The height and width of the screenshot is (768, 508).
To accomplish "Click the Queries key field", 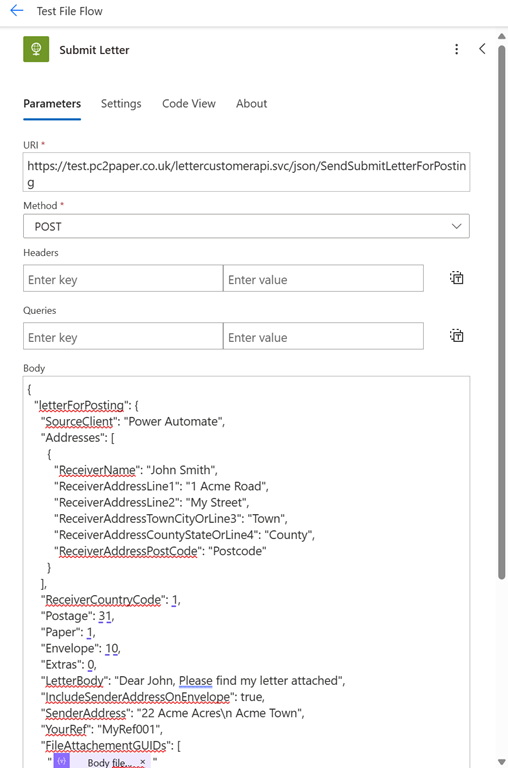I will click(x=123, y=336).
